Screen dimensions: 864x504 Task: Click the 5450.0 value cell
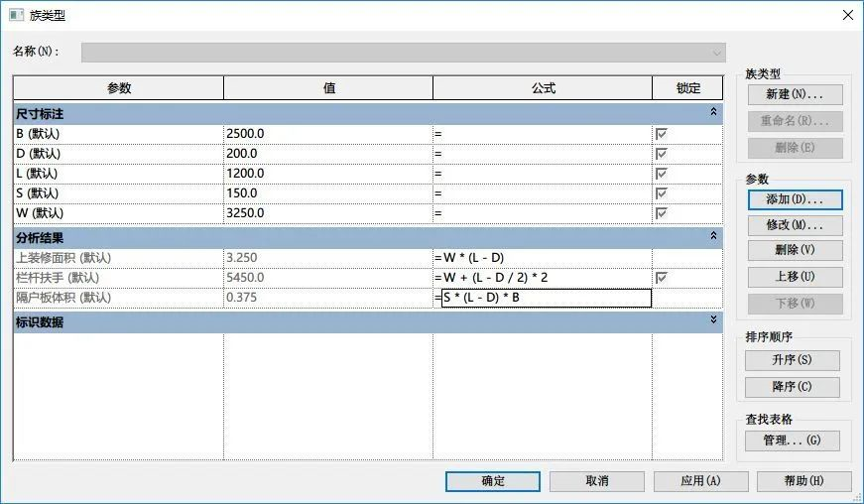coord(328,278)
